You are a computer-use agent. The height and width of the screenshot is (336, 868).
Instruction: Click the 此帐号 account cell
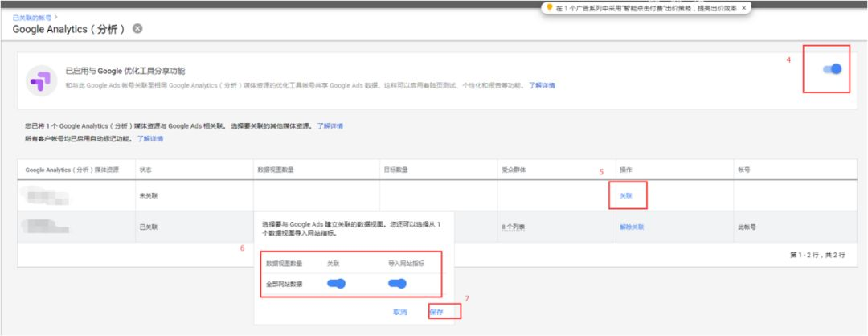(x=747, y=227)
